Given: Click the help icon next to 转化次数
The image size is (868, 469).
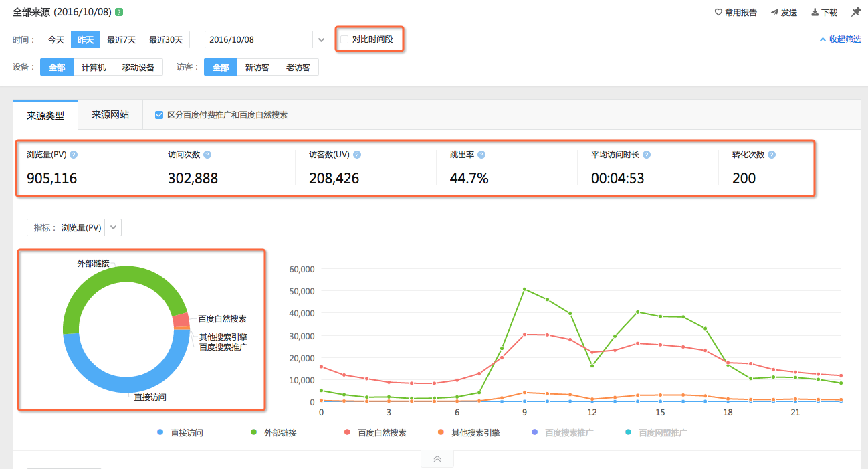Looking at the screenshot, I should point(772,155).
